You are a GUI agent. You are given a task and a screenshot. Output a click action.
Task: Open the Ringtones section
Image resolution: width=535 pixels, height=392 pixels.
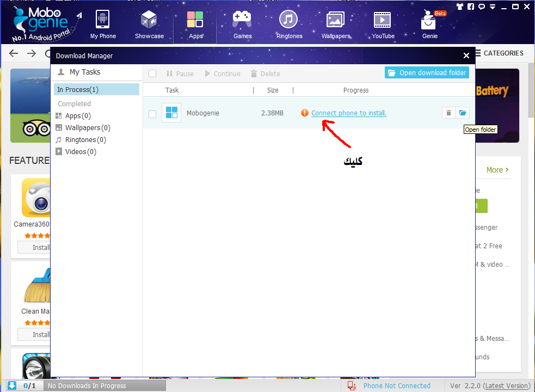289,24
